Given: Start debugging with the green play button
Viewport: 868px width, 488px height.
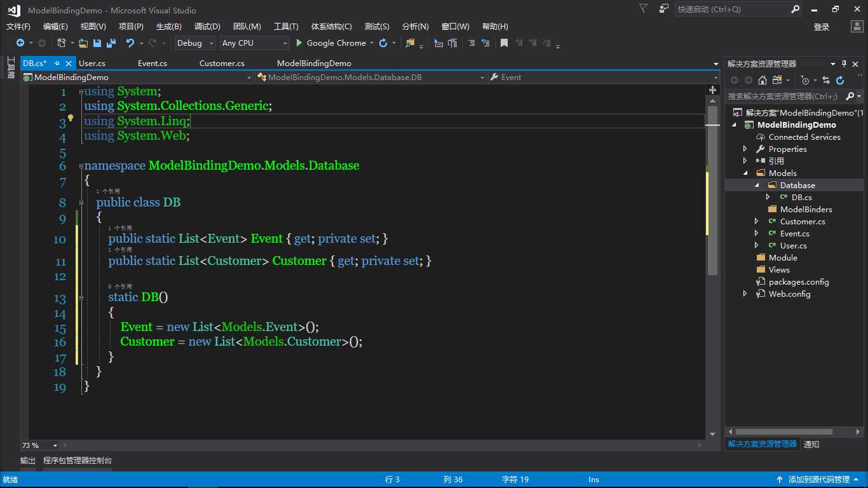Looking at the screenshot, I should pos(300,43).
